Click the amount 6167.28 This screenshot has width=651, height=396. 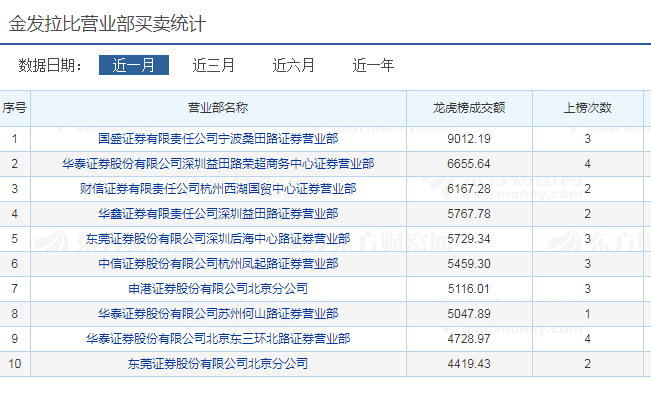(469, 189)
